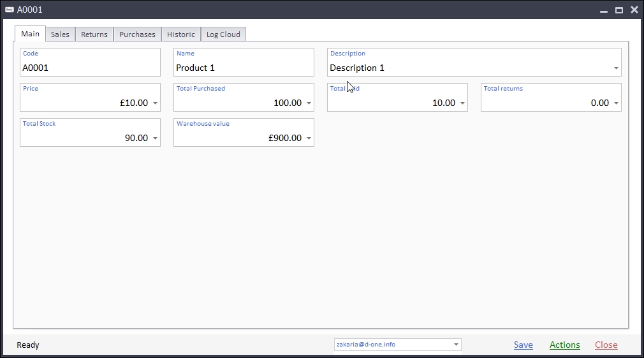Expand the Total Purchased dropdown arrow

(309, 103)
